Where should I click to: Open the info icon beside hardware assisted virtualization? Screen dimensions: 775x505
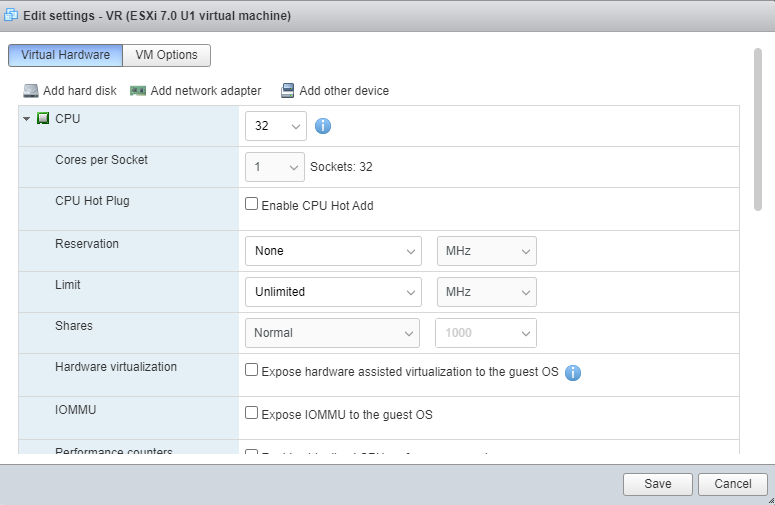click(573, 373)
